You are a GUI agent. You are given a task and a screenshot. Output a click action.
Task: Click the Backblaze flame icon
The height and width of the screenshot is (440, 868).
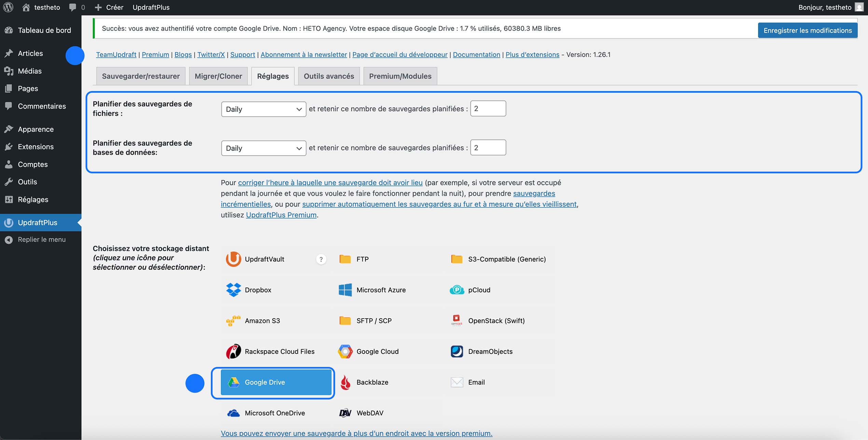[345, 382]
